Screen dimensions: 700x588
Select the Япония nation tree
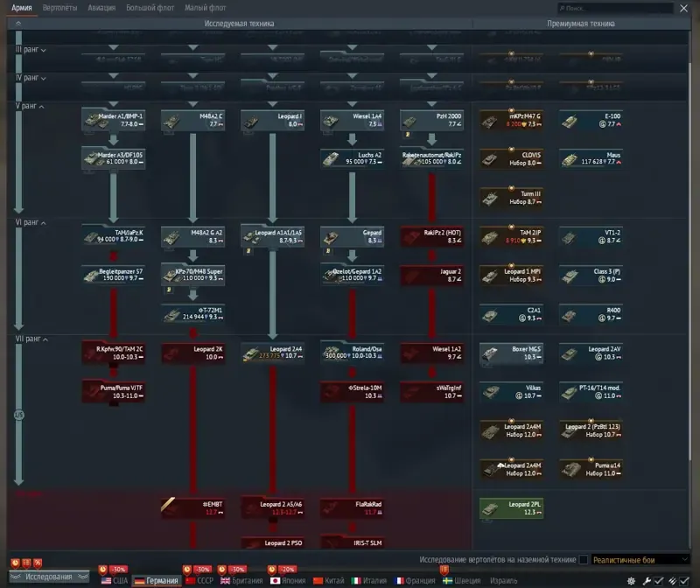pos(288,581)
